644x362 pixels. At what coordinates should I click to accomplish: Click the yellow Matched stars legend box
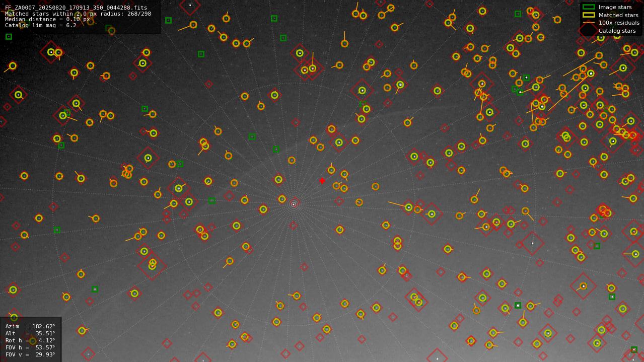tap(589, 15)
